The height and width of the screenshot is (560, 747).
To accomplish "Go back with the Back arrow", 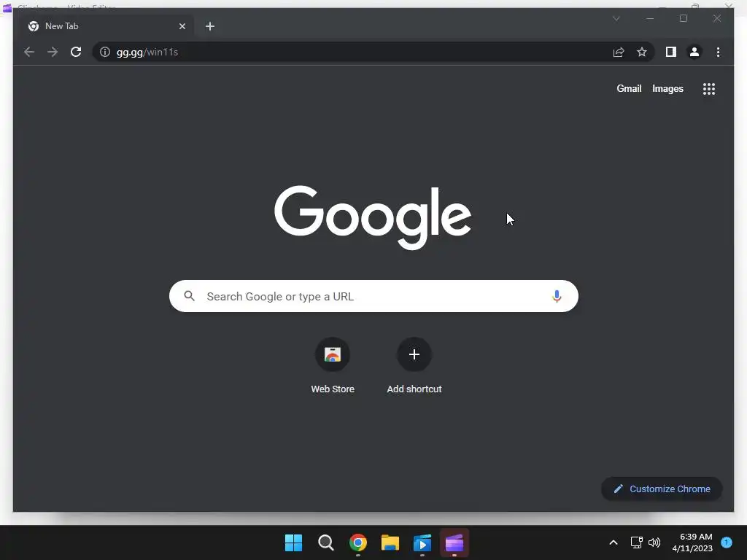I will 29,52.
